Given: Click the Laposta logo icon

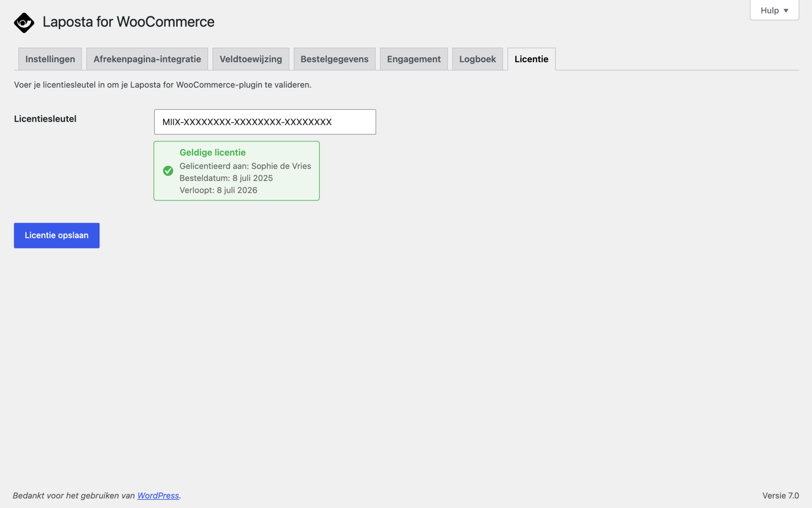Looking at the screenshot, I should [x=24, y=22].
